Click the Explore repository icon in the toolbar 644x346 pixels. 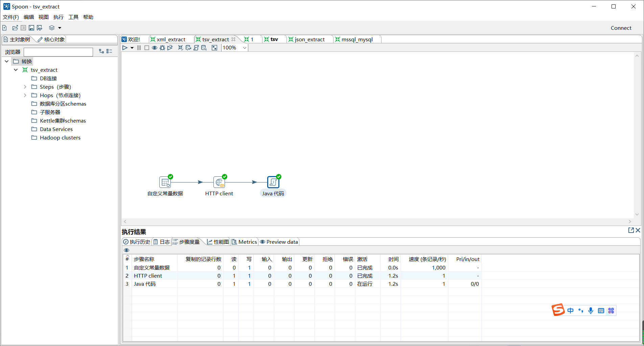[x=23, y=28]
